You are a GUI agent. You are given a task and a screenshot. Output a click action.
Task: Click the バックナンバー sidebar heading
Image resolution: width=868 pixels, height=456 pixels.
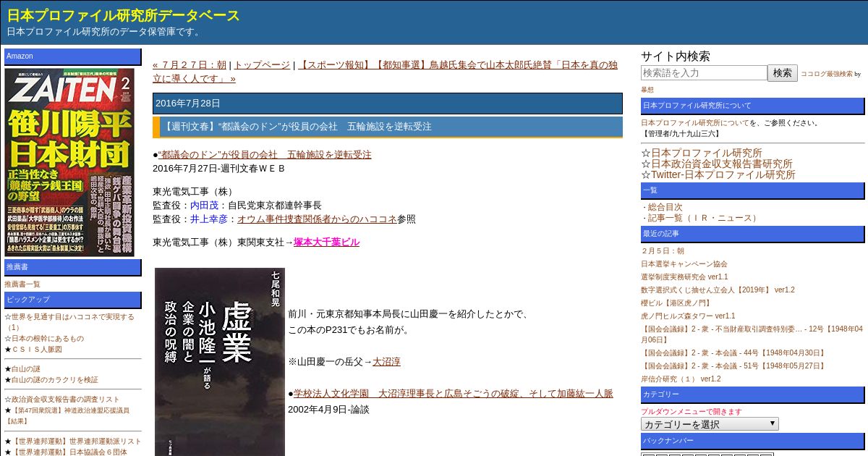[x=753, y=442]
